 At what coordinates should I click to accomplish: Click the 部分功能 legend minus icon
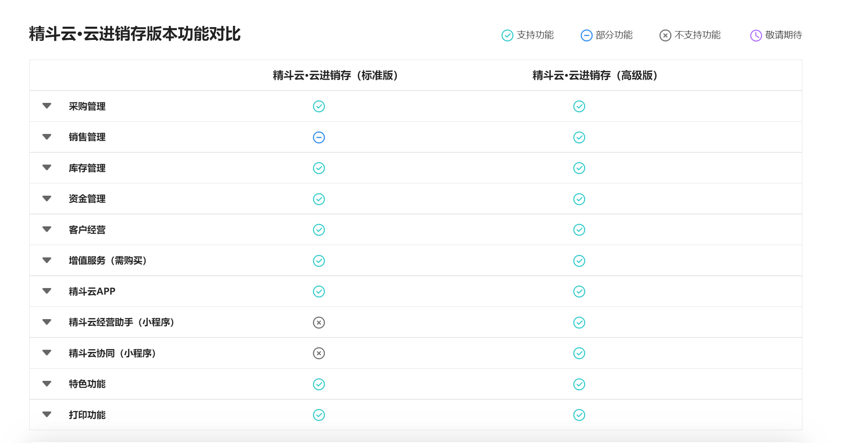586,35
